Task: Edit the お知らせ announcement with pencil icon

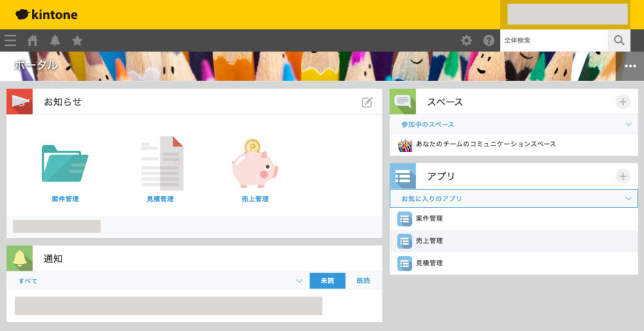Action: click(x=367, y=102)
